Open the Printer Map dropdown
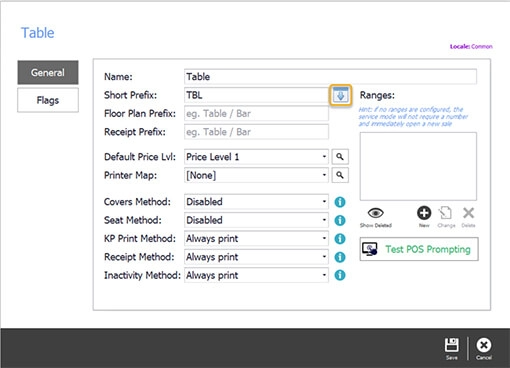Image resolution: width=510 pixels, height=368 pixels. [x=256, y=175]
